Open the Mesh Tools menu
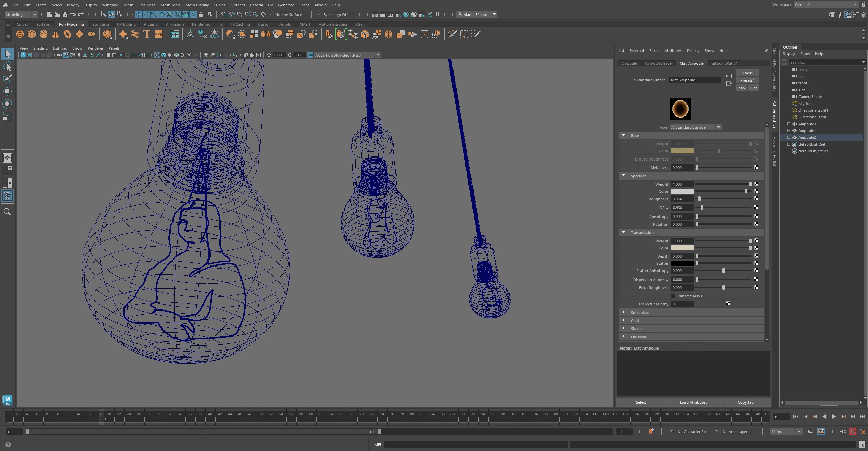This screenshot has width=868, height=451. pos(170,5)
